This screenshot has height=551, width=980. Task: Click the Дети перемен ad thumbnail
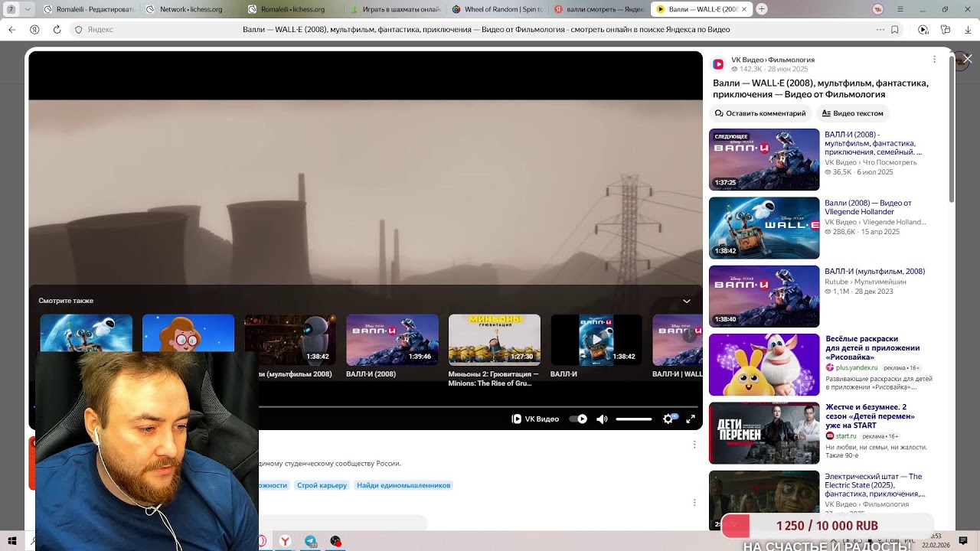tap(764, 433)
